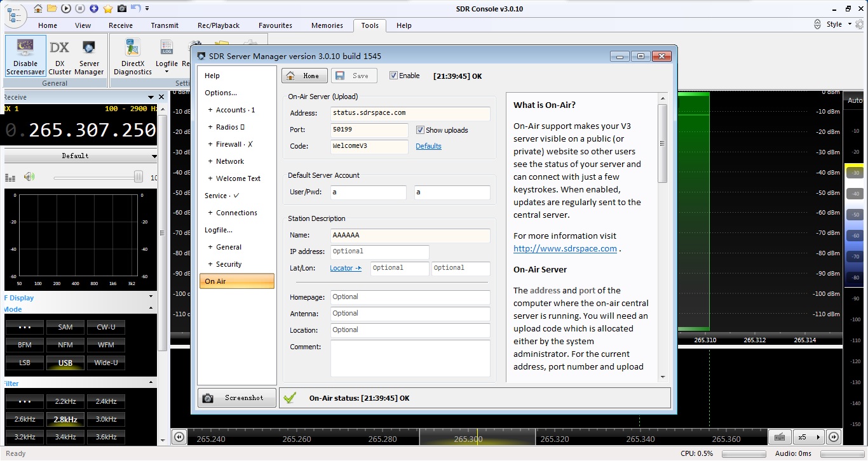Open the Receive panel menu arrow
Screen dimensions: 868x461
(151, 97)
